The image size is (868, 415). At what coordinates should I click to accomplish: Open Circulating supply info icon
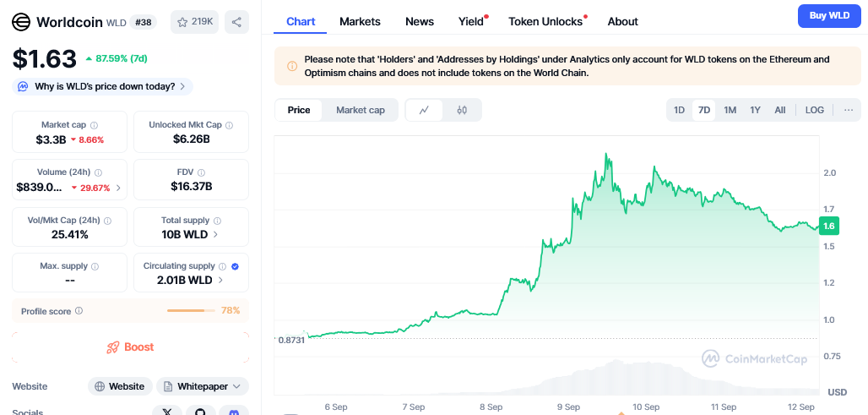[x=223, y=266]
